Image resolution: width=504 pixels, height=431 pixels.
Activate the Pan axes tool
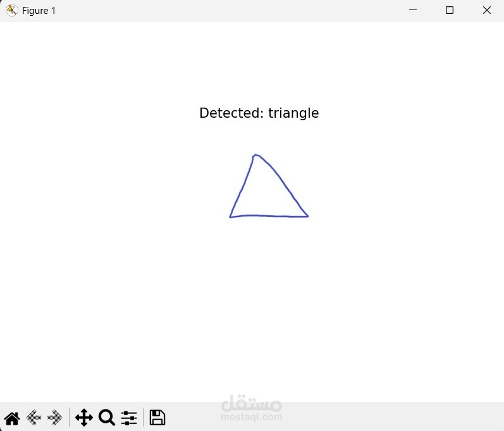84,418
